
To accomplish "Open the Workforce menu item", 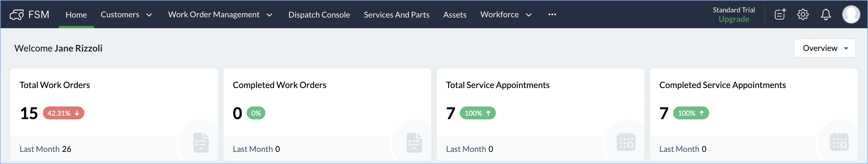I will click(x=499, y=14).
